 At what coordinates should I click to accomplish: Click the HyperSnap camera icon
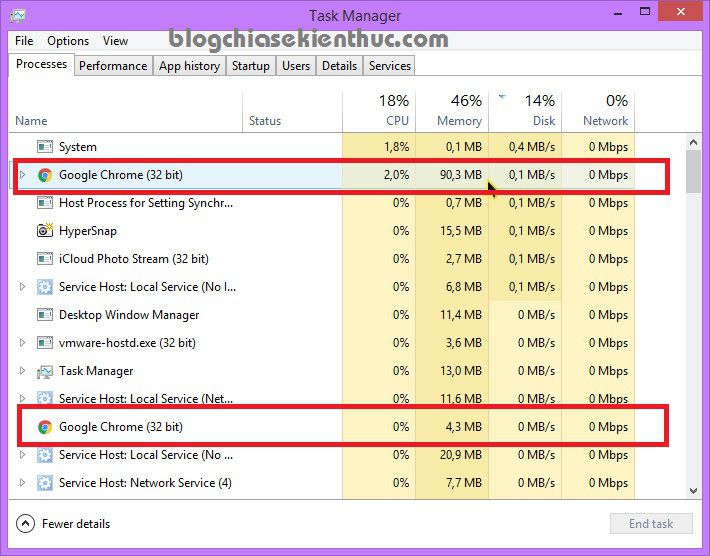click(45, 230)
